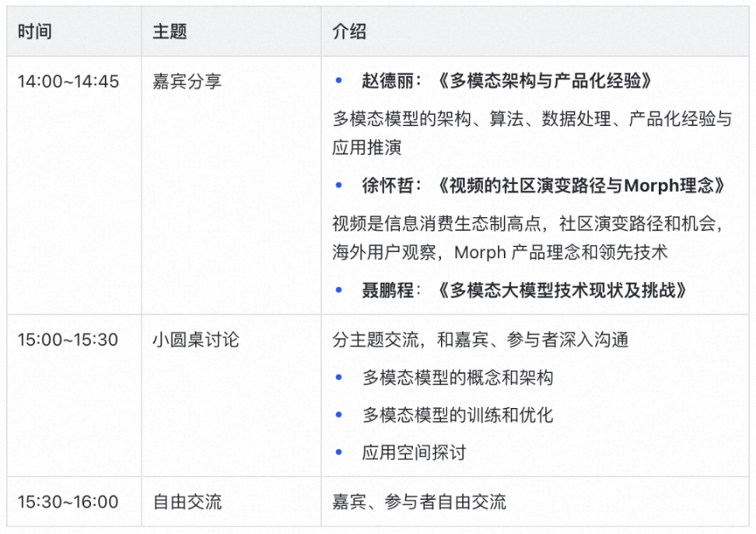This screenshot has width=756, height=534.
Task: Click the bullet item 多模态模型的概念和架构
Action: (x=457, y=378)
